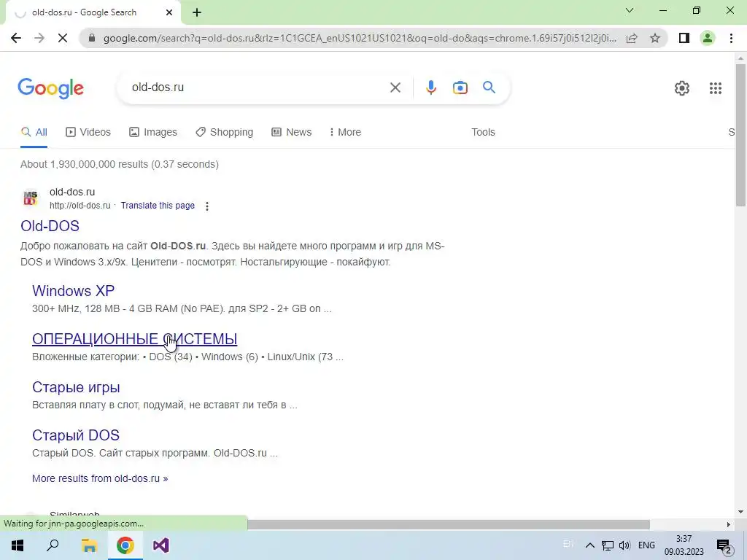Open Visual Studio from taskbar

[x=161, y=545]
